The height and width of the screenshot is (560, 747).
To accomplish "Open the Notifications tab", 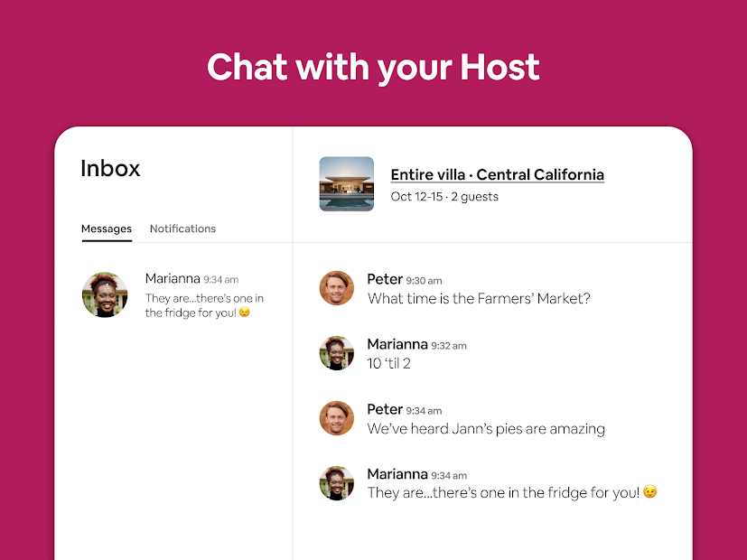I will coord(182,229).
